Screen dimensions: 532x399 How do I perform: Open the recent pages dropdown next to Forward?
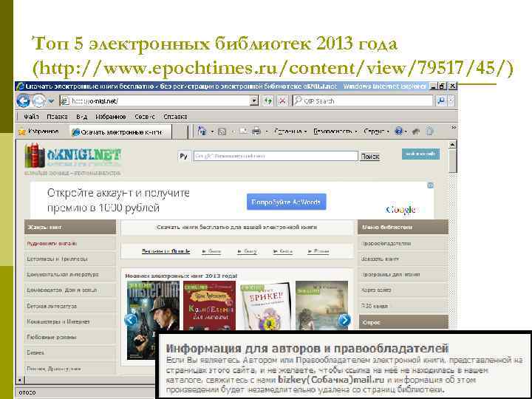pyautogui.click(x=51, y=101)
